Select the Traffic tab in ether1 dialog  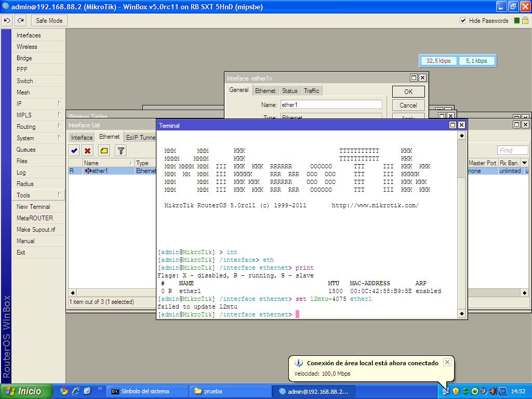(312, 90)
